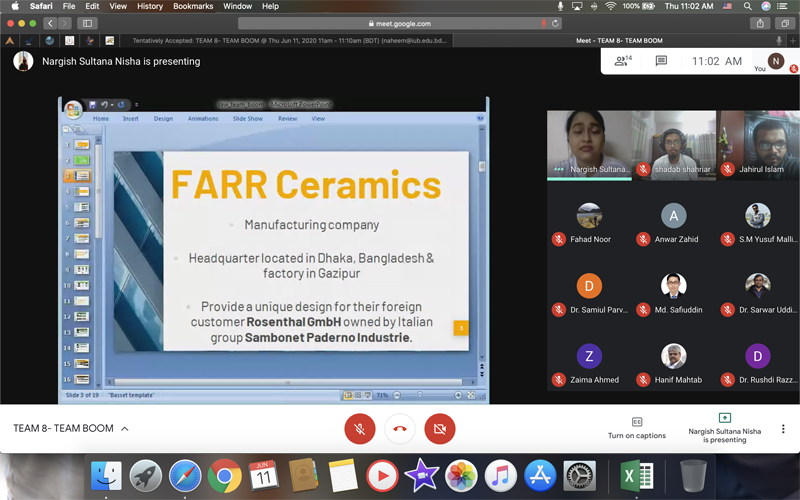Viewport: 800px width, 500px height.
Task: Click your profile avatar N labeled You
Action: pos(776,61)
